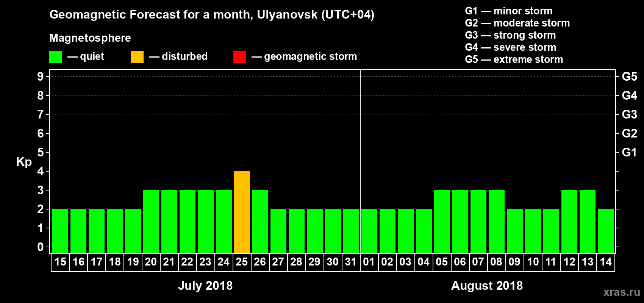Click the G5 label on right axis
Viewport: 644px width, 303px height.
click(630, 77)
